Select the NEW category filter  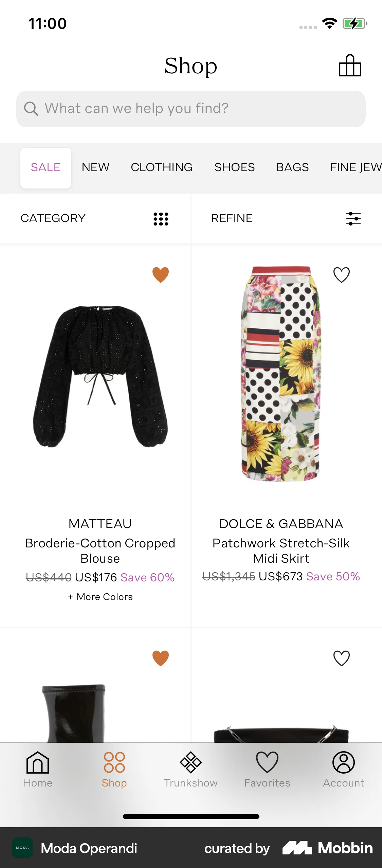(x=95, y=167)
